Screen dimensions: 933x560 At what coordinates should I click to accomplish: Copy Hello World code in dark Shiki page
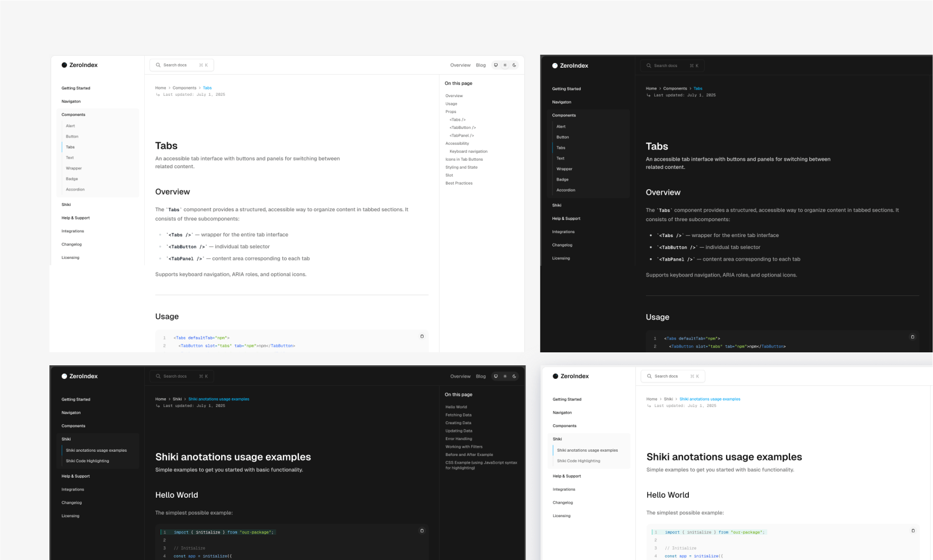[422, 531]
